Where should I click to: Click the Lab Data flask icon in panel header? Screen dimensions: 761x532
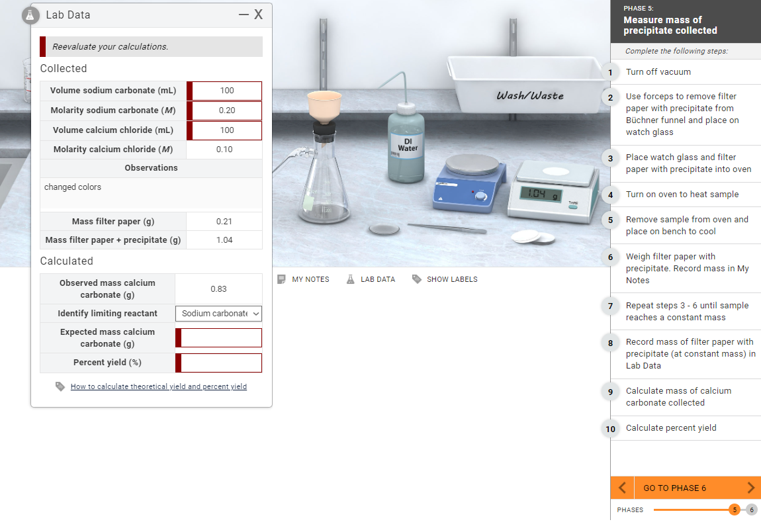[x=30, y=15]
